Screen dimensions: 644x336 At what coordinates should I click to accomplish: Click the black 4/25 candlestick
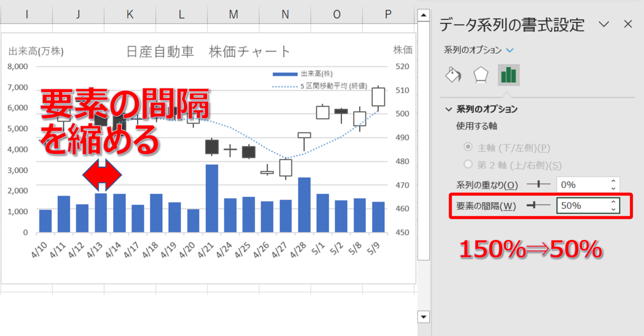(x=249, y=152)
